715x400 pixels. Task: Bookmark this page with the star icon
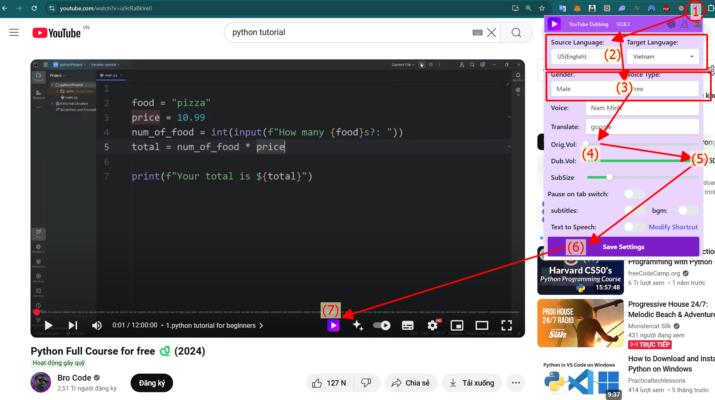point(542,8)
